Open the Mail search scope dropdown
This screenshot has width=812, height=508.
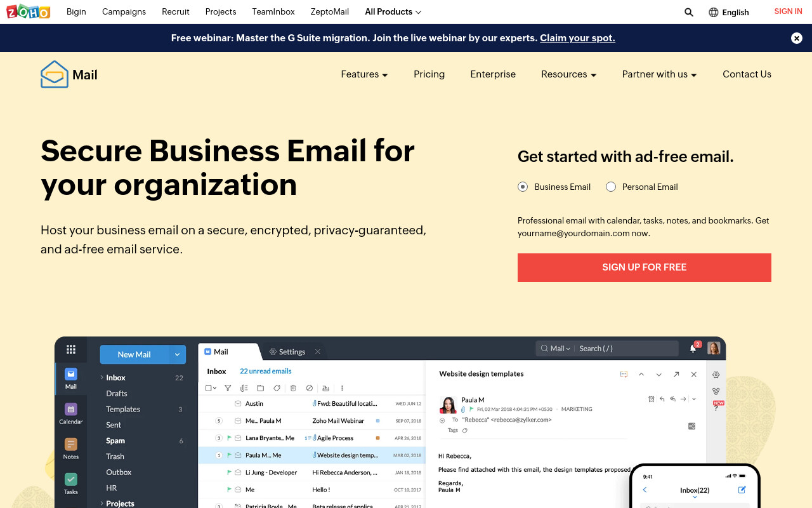pos(560,349)
